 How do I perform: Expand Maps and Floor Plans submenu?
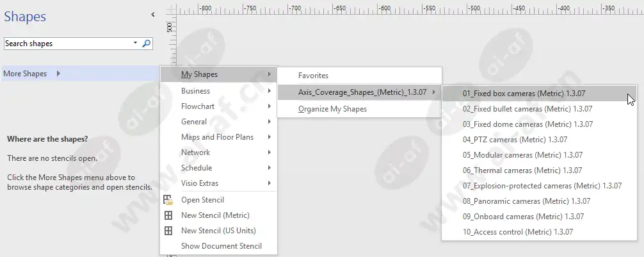(x=218, y=137)
